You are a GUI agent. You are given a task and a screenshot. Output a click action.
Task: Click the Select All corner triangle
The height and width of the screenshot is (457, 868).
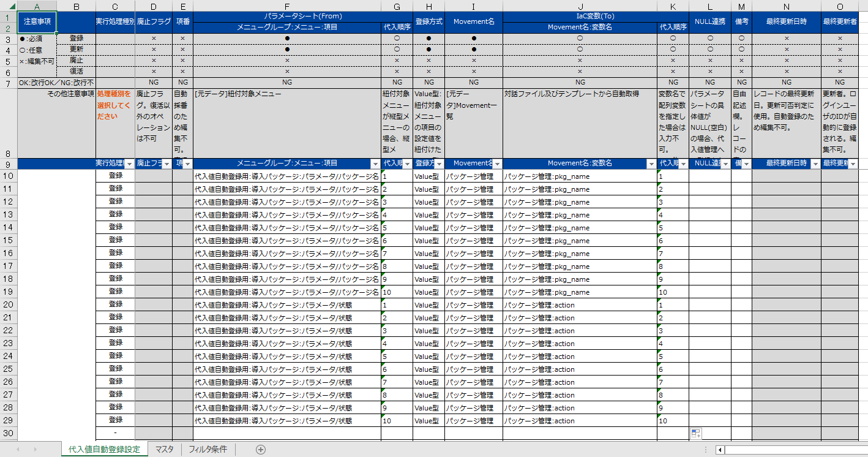(9, 6)
